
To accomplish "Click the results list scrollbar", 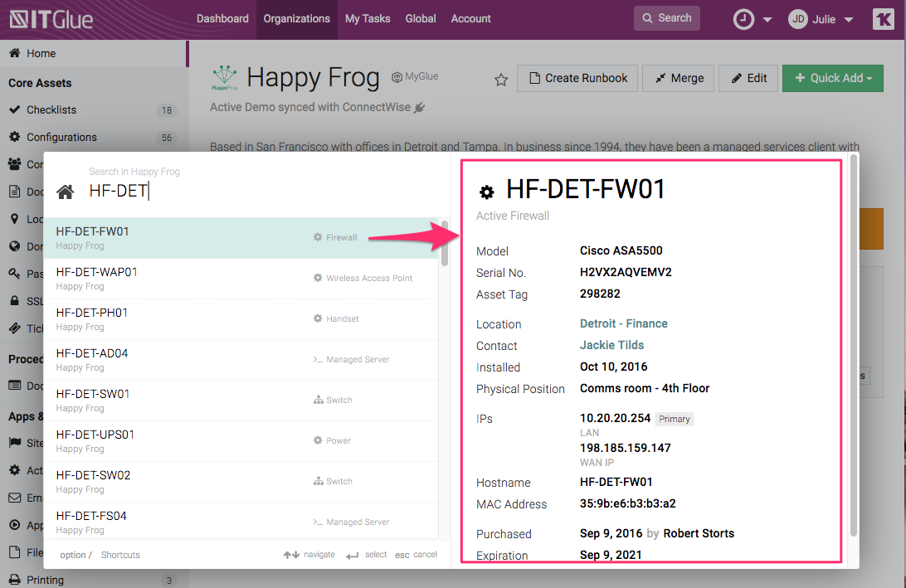I will click(x=445, y=243).
